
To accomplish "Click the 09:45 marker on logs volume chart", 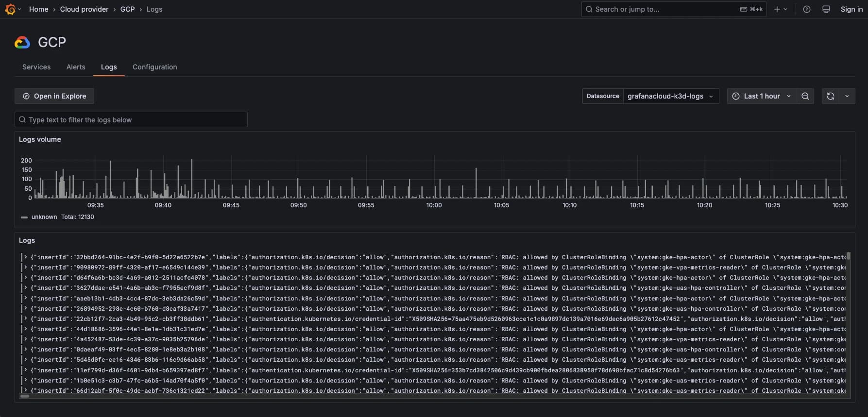I will click(231, 205).
